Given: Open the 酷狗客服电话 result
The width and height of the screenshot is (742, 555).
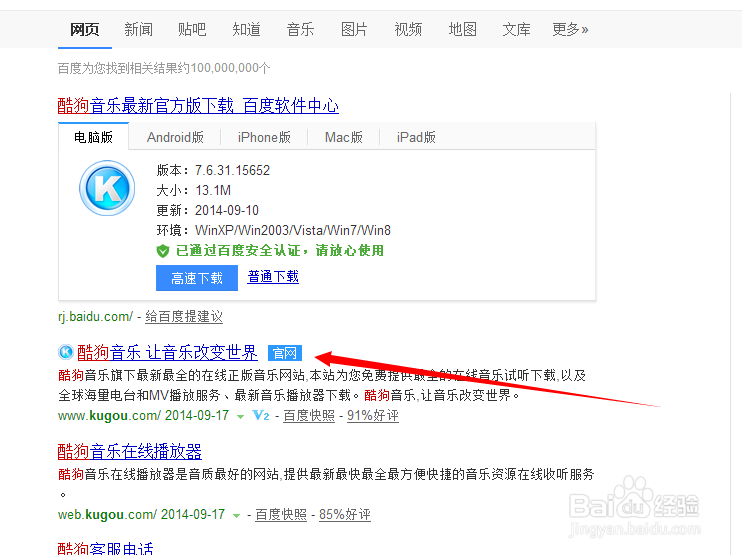Looking at the screenshot, I should [106, 548].
